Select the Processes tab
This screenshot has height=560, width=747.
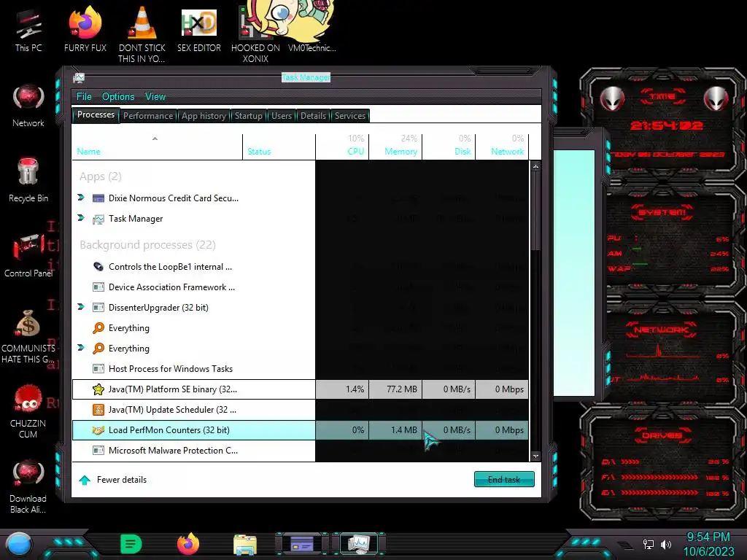click(x=96, y=114)
